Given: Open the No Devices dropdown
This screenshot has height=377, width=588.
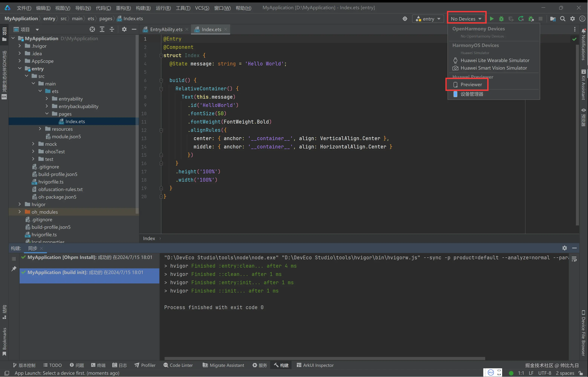Looking at the screenshot, I should (x=466, y=19).
